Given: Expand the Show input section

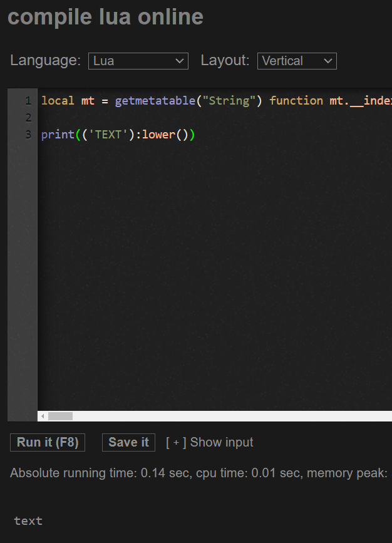Looking at the screenshot, I should (x=210, y=442).
